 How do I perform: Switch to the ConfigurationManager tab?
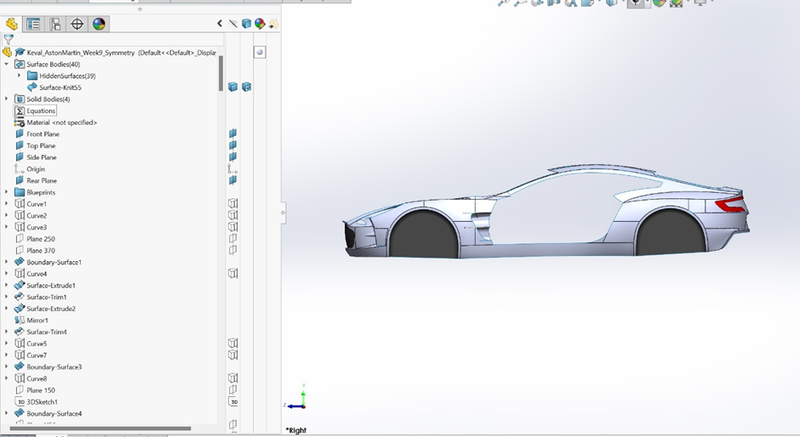pos(55,24)
